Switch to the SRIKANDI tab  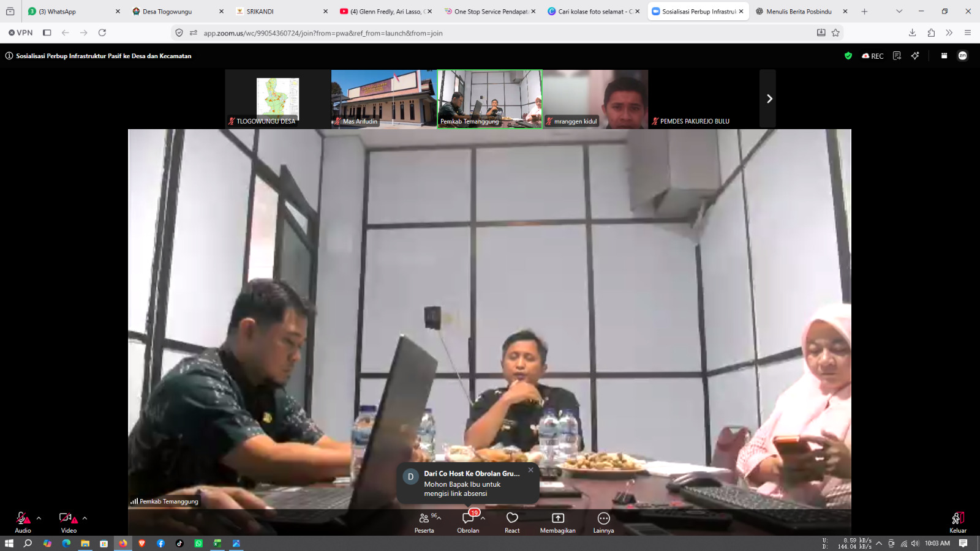(282, 11)
